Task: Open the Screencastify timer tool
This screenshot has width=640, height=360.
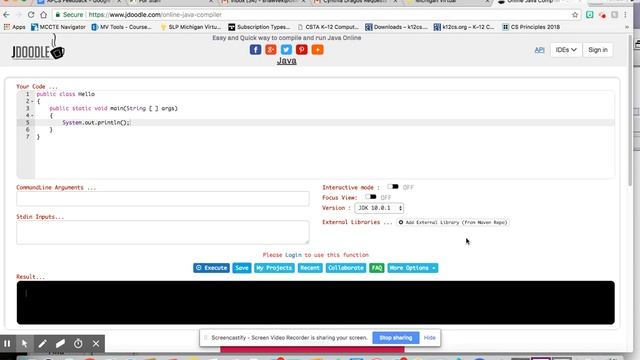Action: click(78, 344)
